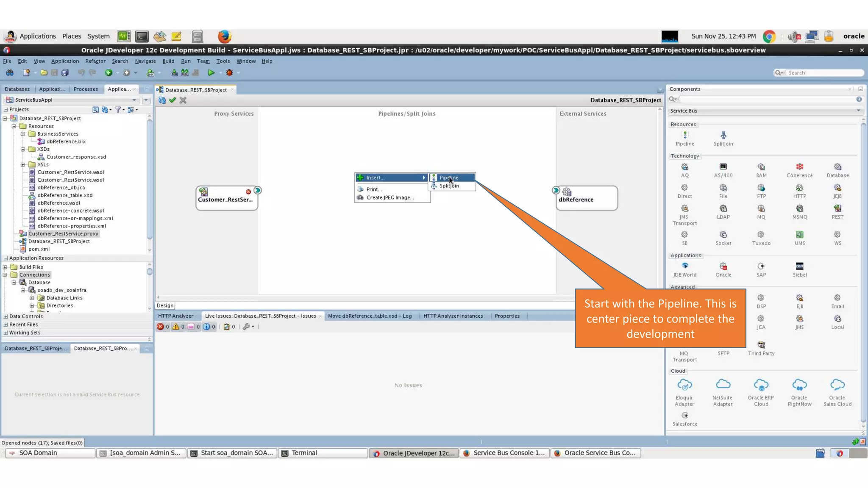Switch to HTTP Analyzer tab
The image size is (868, 488).
point(175,316)
